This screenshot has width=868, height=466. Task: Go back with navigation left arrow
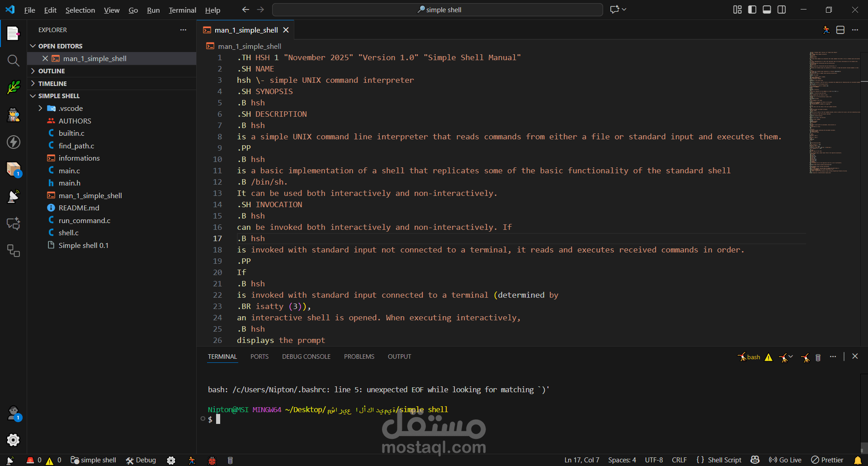(245, 10)
